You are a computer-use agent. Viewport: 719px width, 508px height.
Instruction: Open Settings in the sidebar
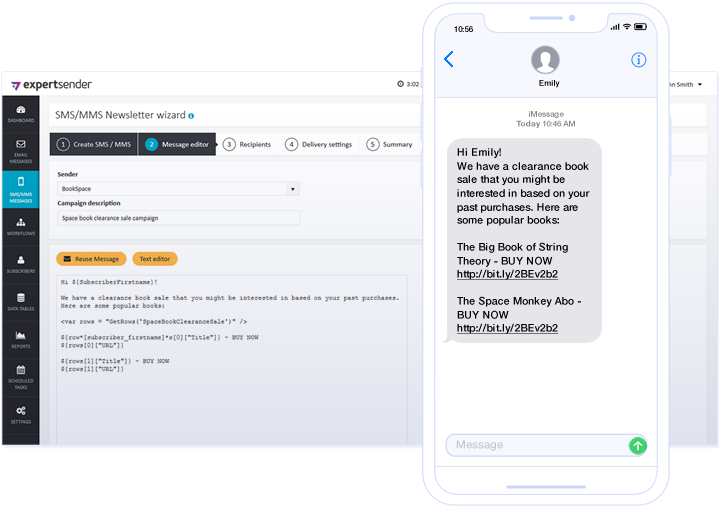click(21, 415)
